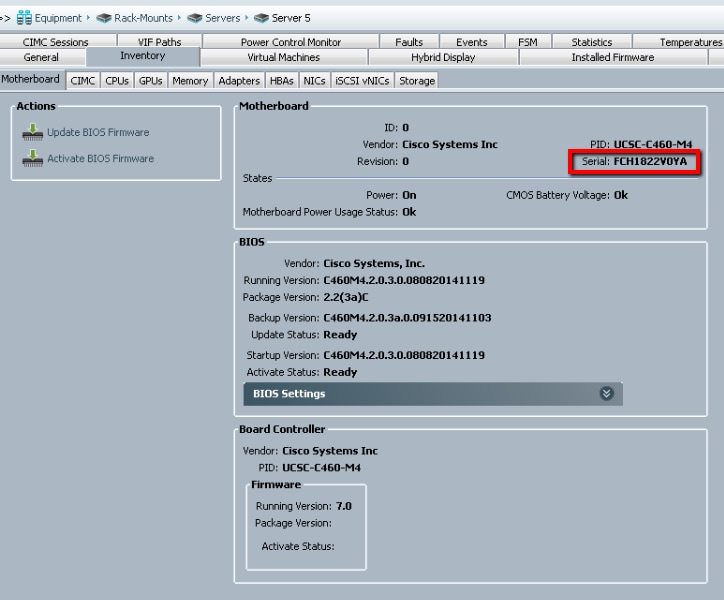Open the General tab

tap(41, 57)
